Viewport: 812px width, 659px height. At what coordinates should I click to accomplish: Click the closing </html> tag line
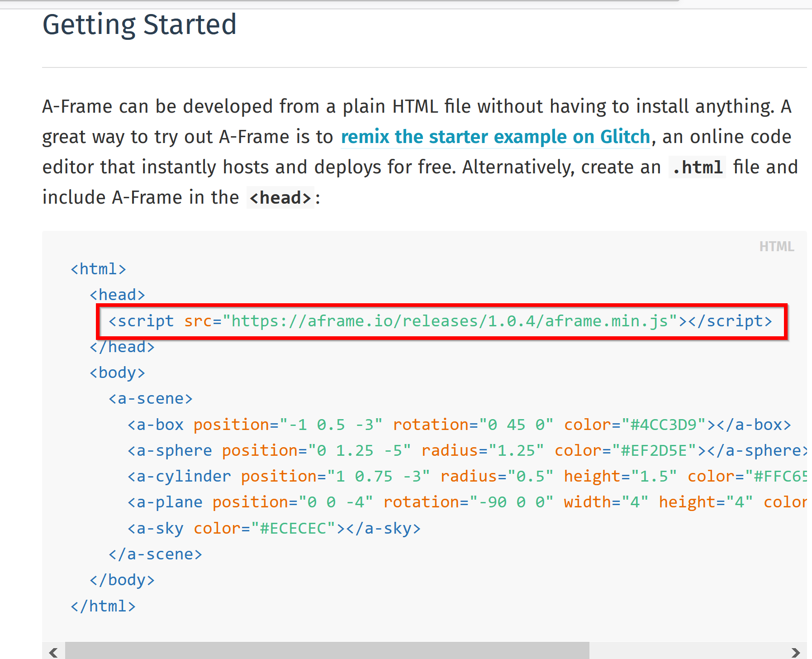coord(103,606)
